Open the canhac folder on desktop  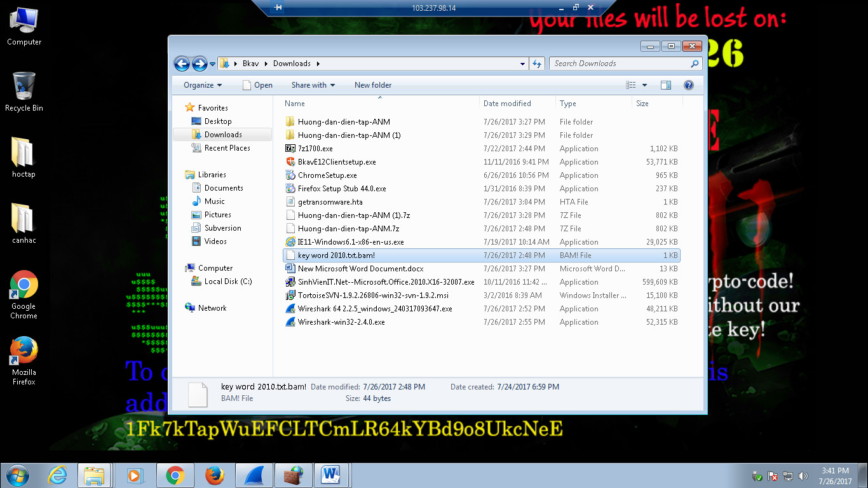pos(24,223)
